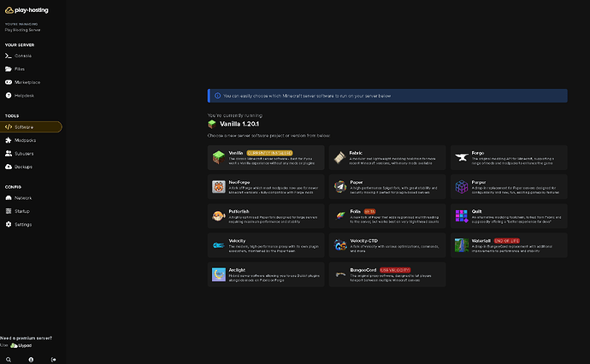Click the Arclight moon icon
The image size is (590, 364).
[218, 274]
